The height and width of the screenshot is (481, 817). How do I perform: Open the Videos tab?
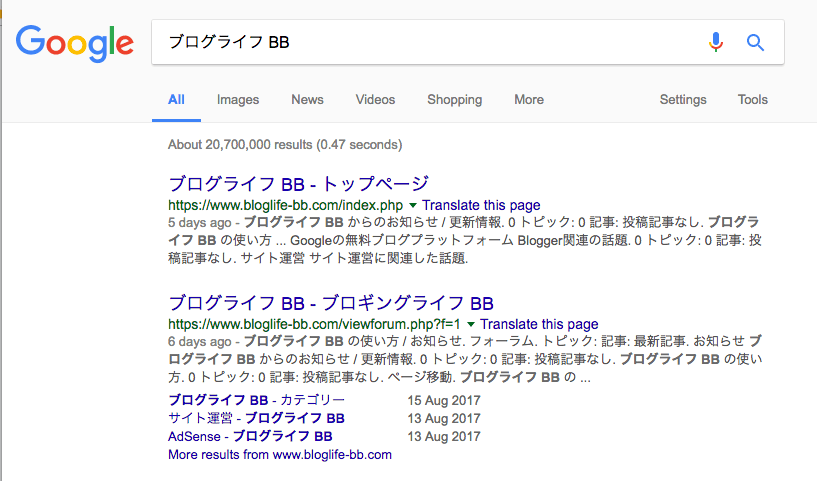click(375, 100)
